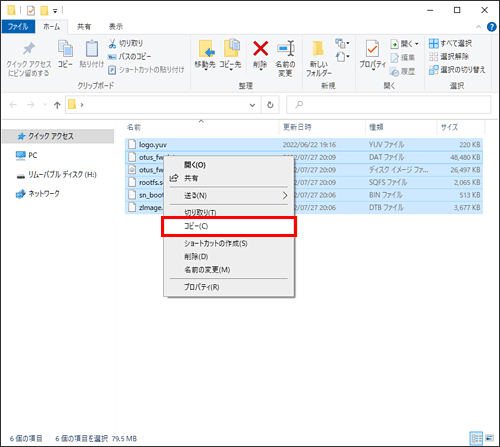This screenshot has height=447, width=500.
Task: Click the Paste (貼り付け) clipboard icon
Action: 92,49
